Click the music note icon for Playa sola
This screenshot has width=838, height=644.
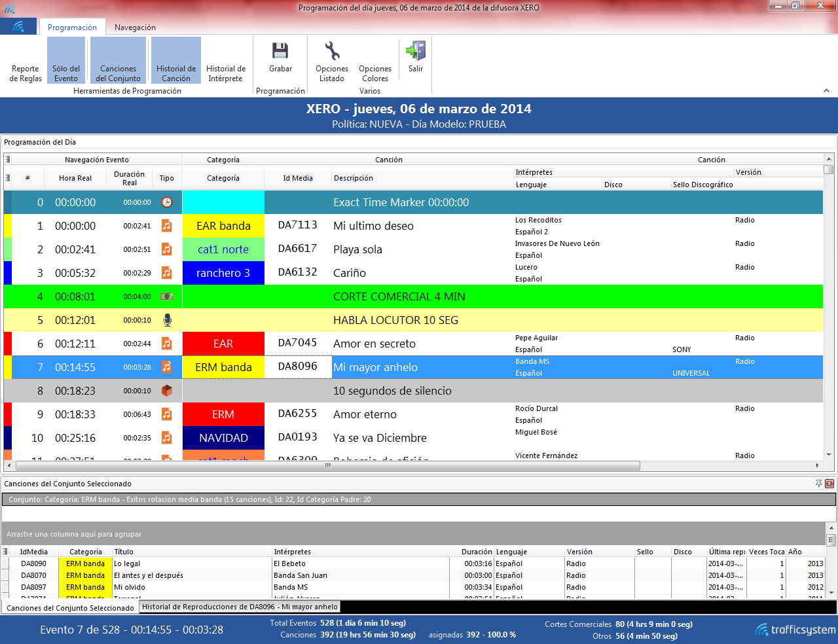(x=167, y=249)
